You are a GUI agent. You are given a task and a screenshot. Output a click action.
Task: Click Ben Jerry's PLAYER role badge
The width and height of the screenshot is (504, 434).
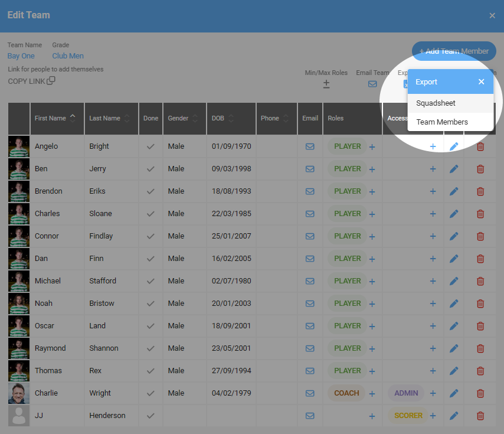coord(347,169)
